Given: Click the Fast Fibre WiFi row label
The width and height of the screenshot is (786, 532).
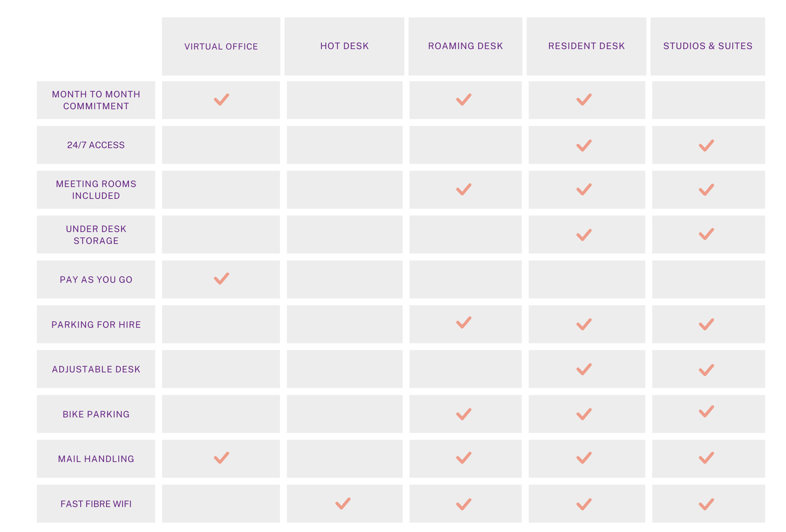Looking at the screenshot, I should tap(96, 504).
